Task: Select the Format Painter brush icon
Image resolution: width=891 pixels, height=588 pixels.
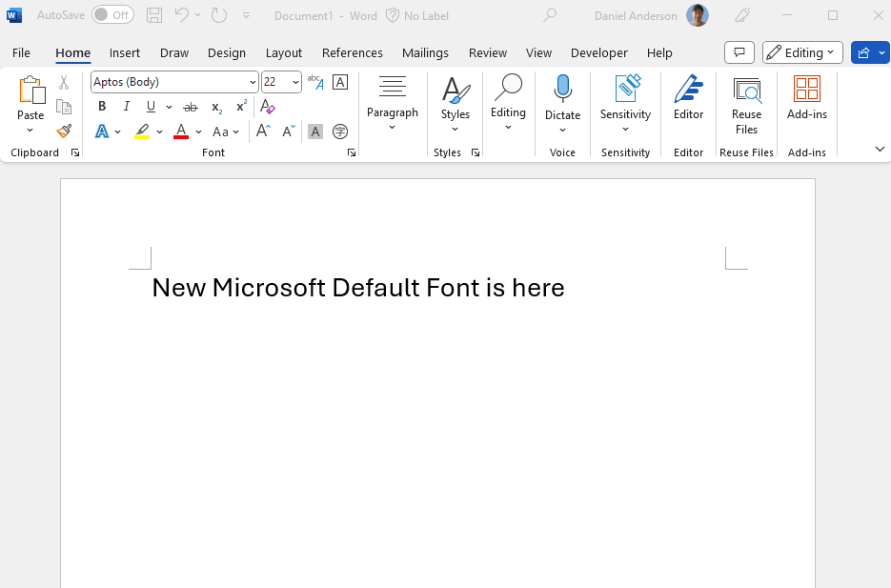Action: (x=64, y=132)
